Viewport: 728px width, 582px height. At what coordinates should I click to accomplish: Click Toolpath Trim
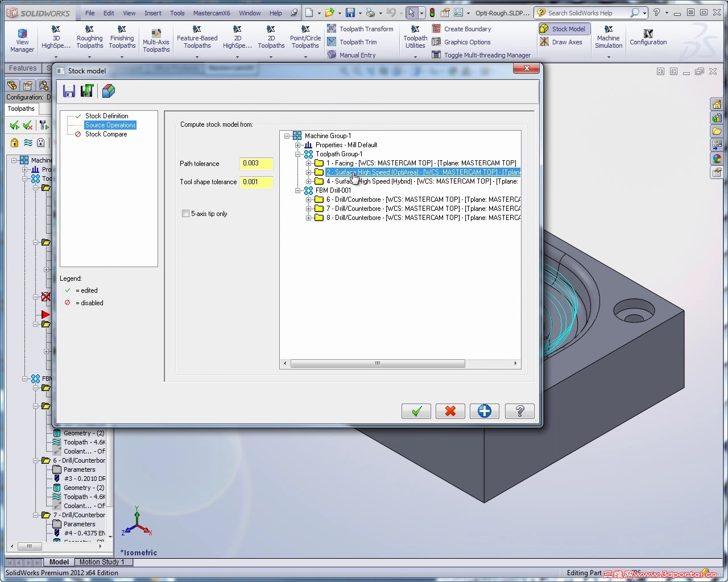pyautogui.click(x=352, y=42)
